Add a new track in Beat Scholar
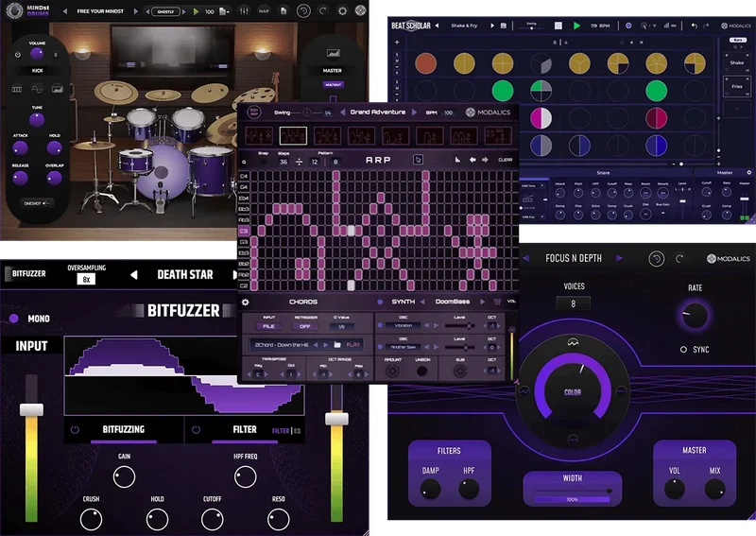756x536 pixels. (x=397, y=43)
